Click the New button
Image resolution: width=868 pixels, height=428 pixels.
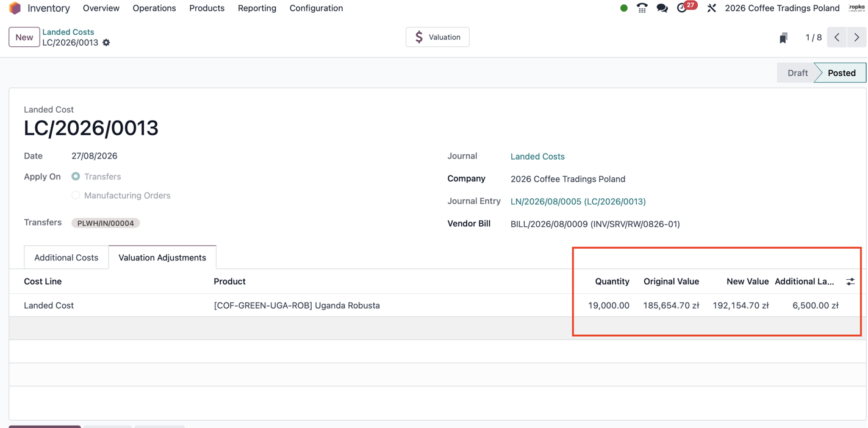point(24,37)
